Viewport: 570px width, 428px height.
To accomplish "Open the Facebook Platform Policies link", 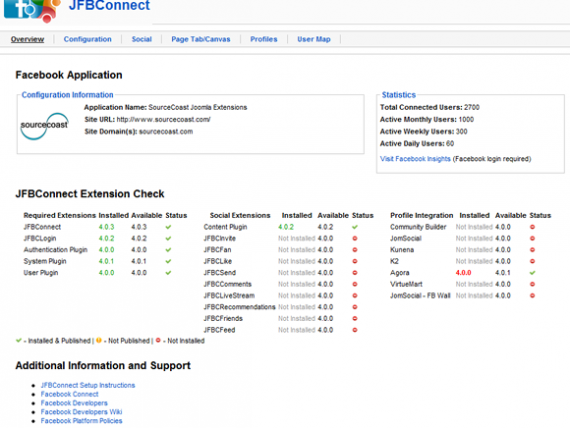I will tap(81, 421).
